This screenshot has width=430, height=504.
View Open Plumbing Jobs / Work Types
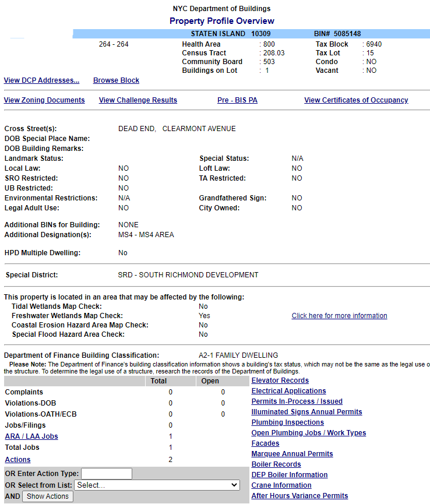(x=308, y=433)
